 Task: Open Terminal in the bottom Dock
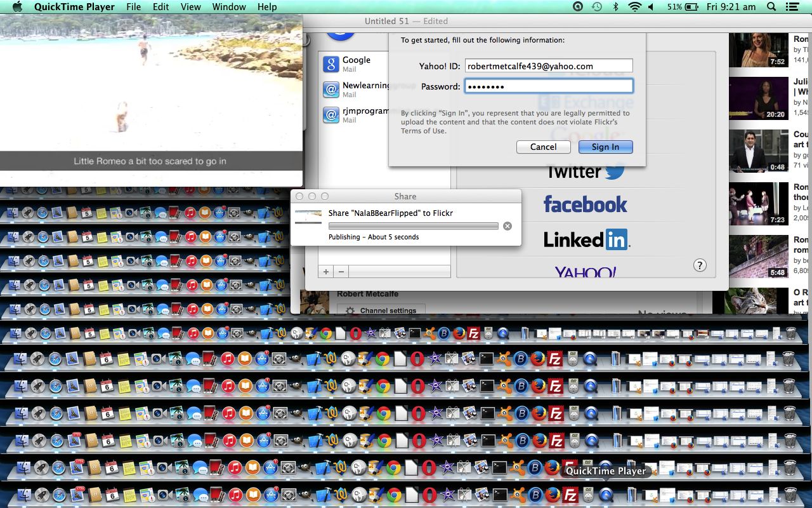500,495
